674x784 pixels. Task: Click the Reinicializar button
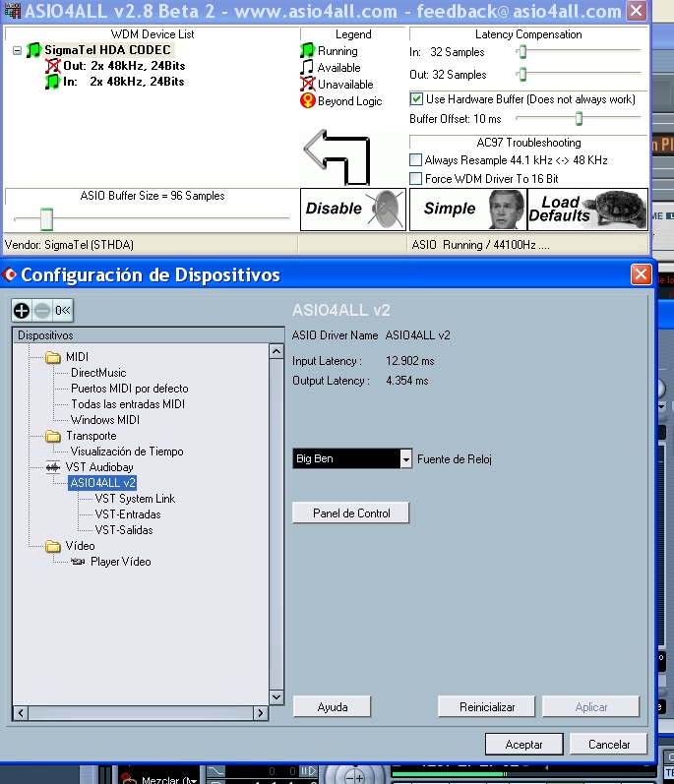[x=487, y=707]
